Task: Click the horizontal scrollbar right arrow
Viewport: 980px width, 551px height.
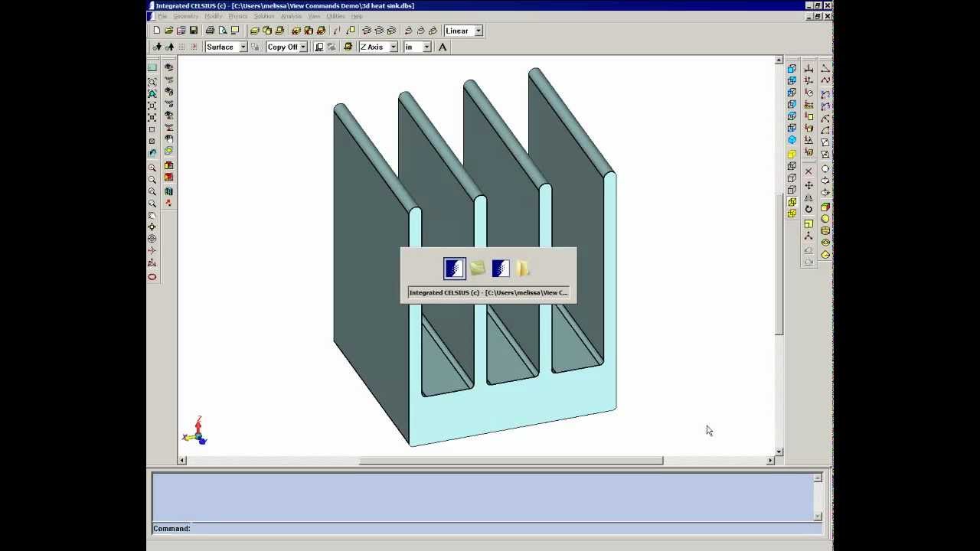Action: (x=769, y=460)
